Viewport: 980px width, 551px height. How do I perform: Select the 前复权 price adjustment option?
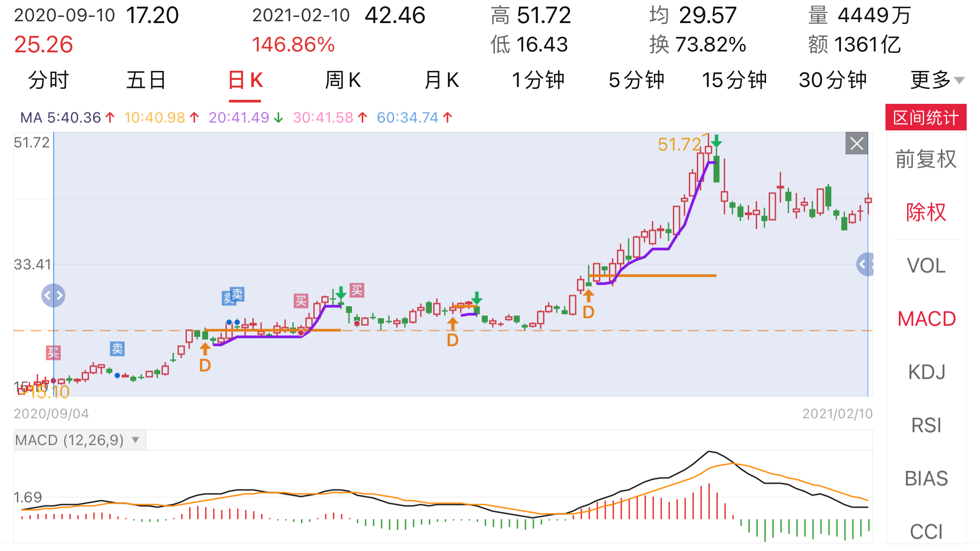pos(926,159)
